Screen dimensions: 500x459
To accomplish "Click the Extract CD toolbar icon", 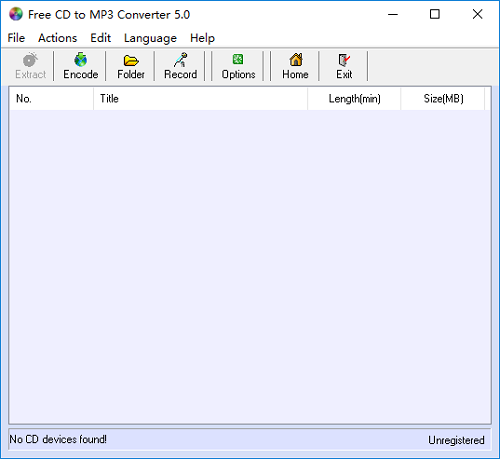I will (x=30, y=66).
